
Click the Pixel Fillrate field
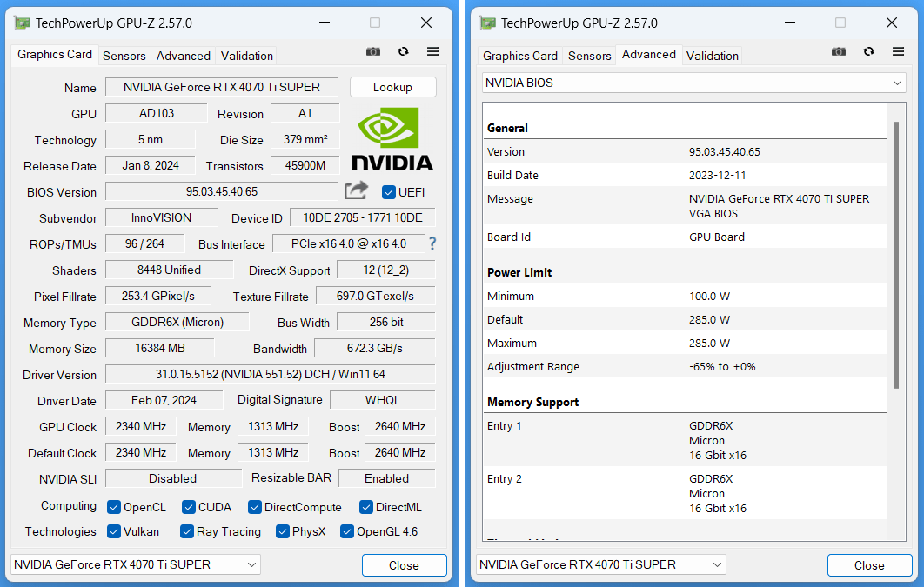158,297
